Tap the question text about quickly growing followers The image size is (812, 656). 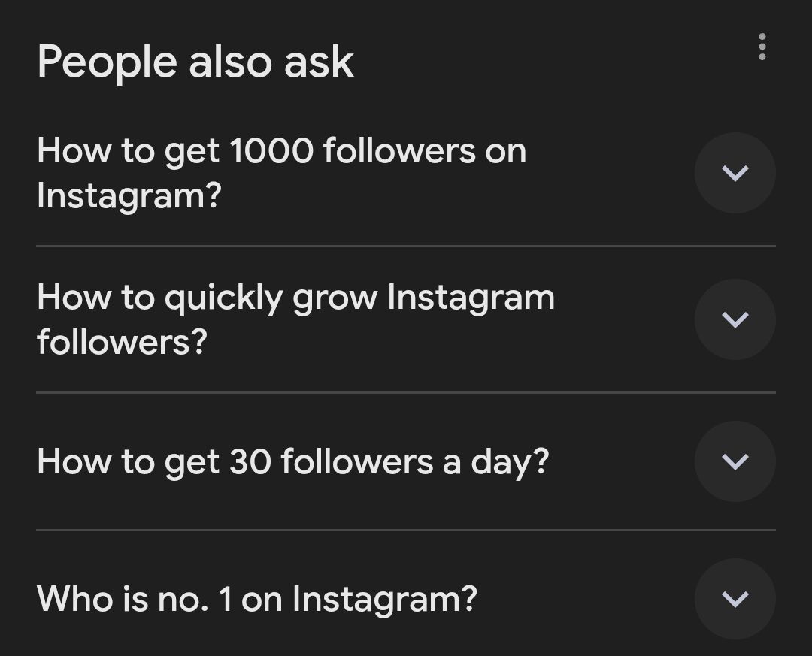coord(295,319)
